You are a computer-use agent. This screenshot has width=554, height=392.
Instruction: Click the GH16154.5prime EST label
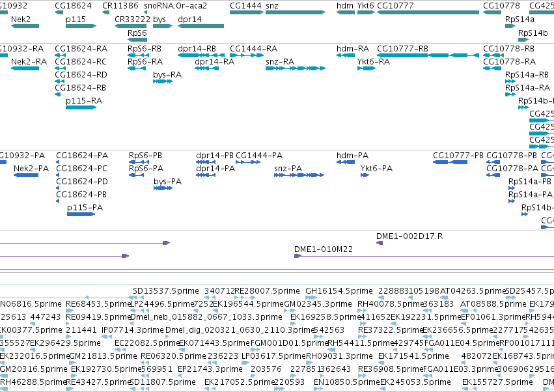pos(339,290)
